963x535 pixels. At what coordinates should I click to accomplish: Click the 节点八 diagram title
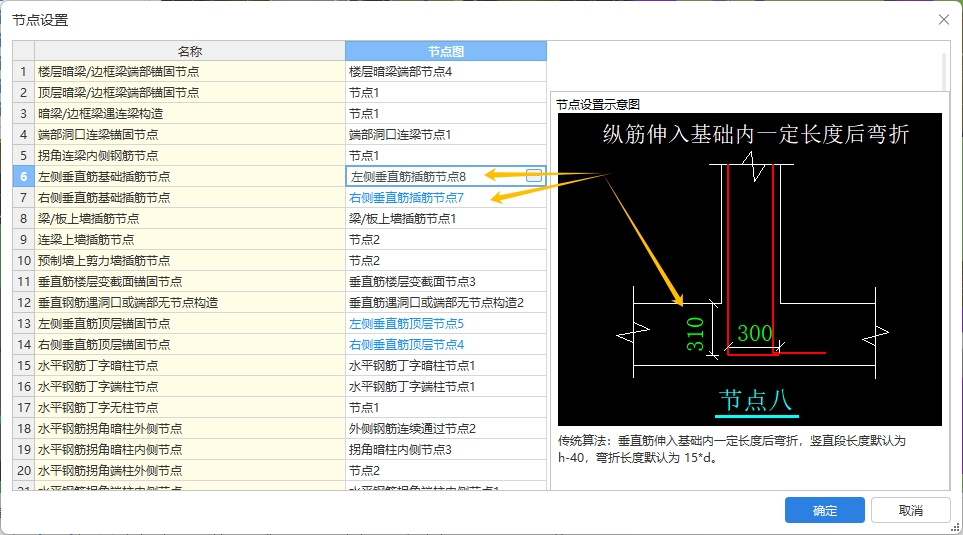pyautogui.click(x=755, y=400)
